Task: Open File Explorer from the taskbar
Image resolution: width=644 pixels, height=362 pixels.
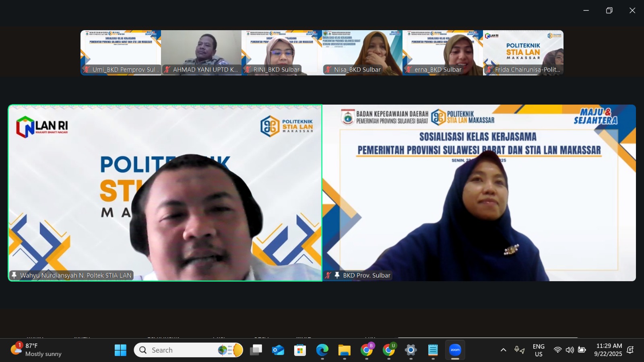Action: pyautogui.click(x=343, y=350)
